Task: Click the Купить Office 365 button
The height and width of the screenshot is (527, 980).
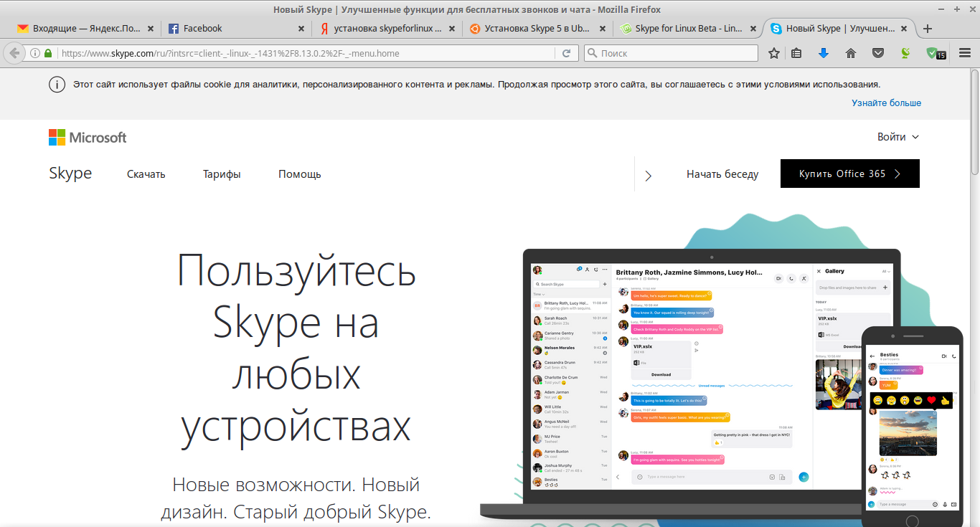Action: pyautogui.click(x=849, y=174)
